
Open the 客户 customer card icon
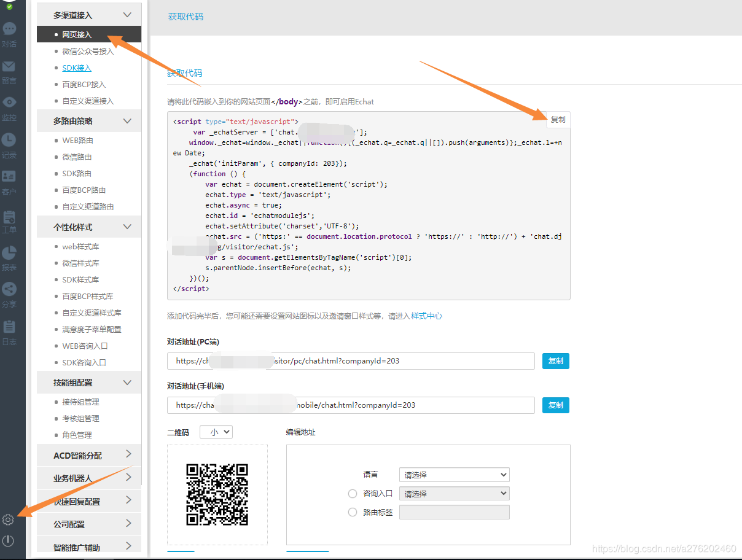pos(9,177)
